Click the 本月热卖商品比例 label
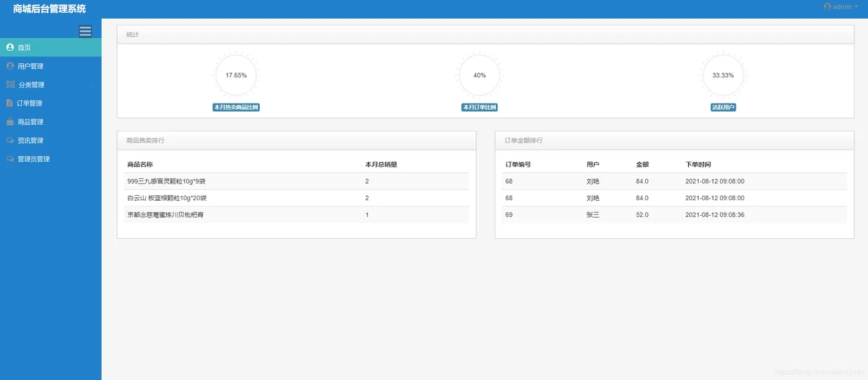 pos(236,107)
